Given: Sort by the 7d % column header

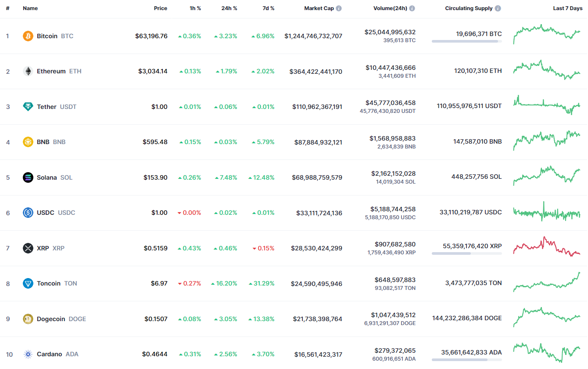Looking at the screenshot, I should coord(269,8).
